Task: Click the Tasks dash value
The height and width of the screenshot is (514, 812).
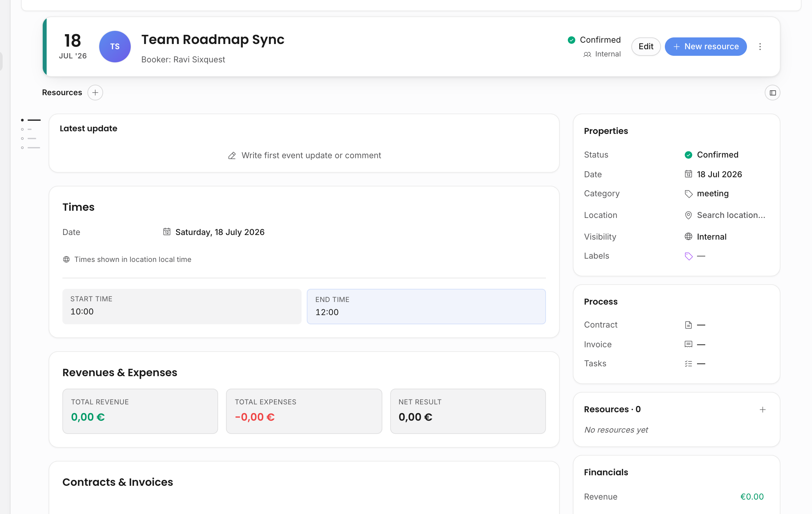Action: [701, 363]
